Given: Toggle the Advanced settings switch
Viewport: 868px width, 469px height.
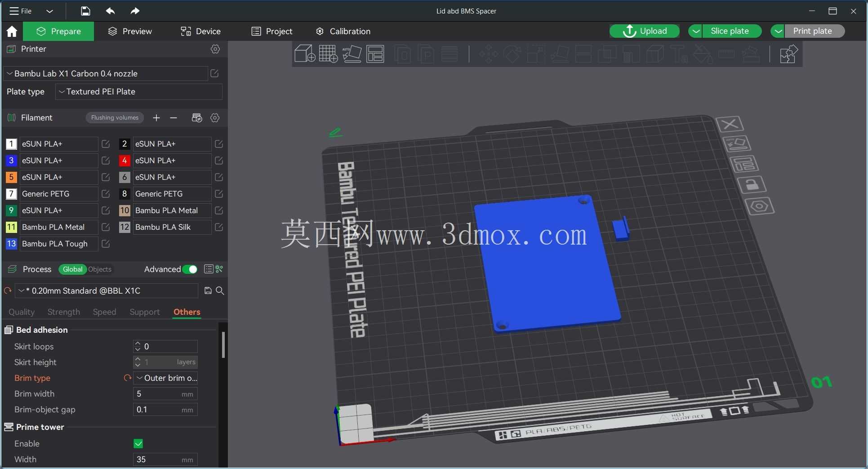Looking at the screenshot, I should tap(190, 269).
